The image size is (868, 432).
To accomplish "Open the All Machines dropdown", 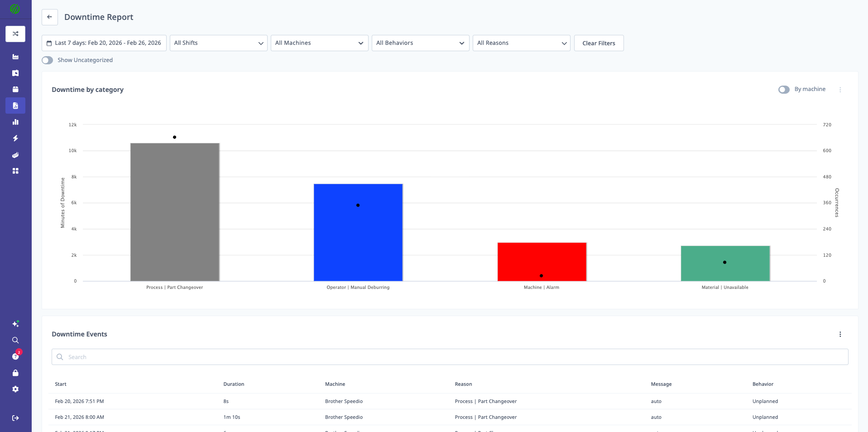I will click(x=319, y=43).
